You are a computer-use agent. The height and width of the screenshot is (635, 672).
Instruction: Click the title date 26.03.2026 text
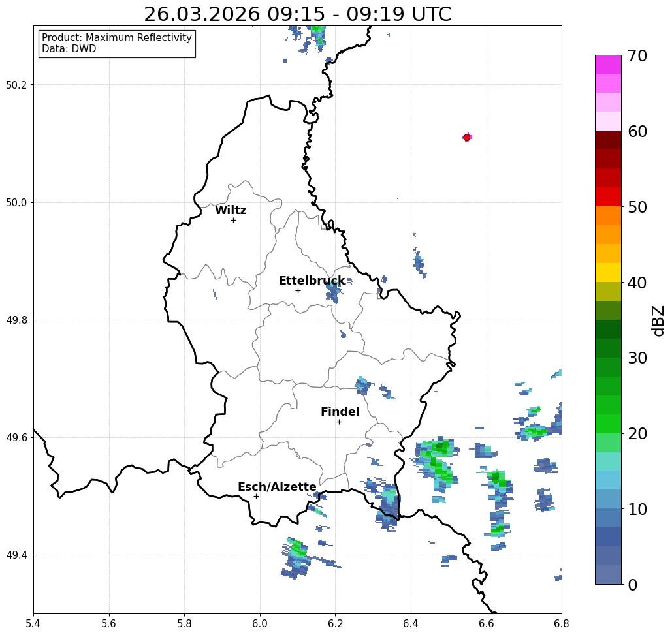point(202,14)
